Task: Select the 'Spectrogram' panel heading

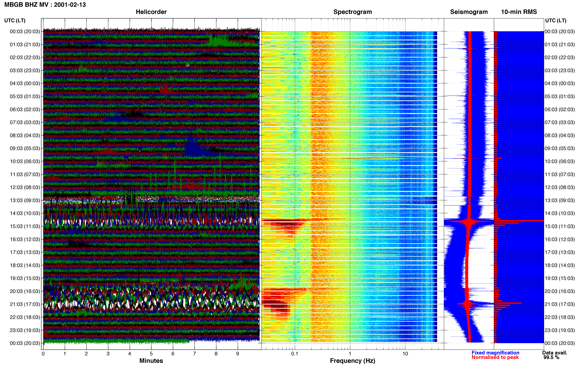Action: pyautogui.click(x=352, y=12)
